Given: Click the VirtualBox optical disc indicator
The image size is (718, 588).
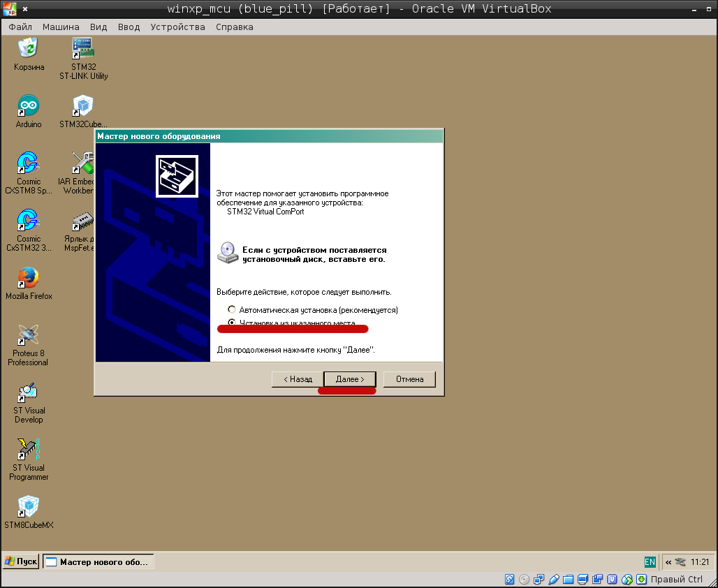Looking at the screenshot, I should [x=525, y=580].
